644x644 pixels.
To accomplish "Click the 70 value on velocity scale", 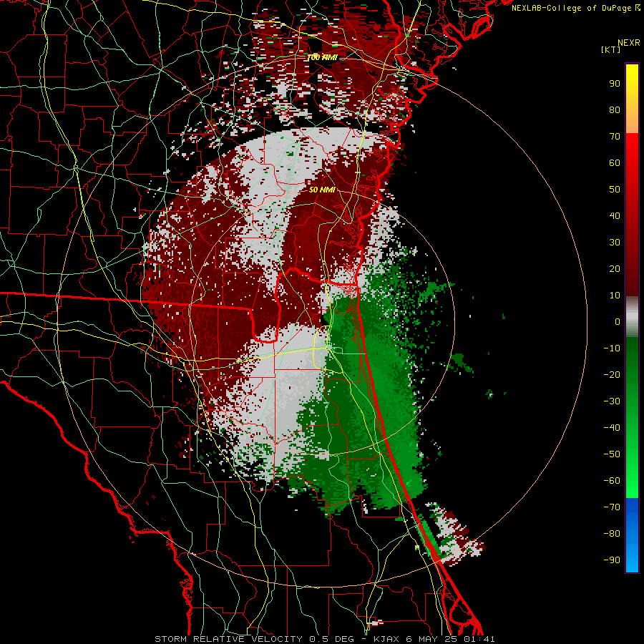I will click(x=615, y=137).
